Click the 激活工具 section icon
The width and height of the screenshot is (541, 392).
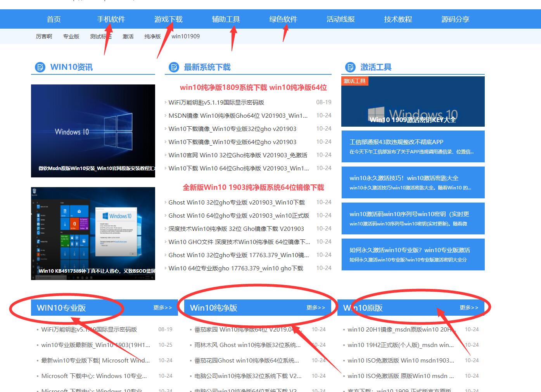[350, 67]
